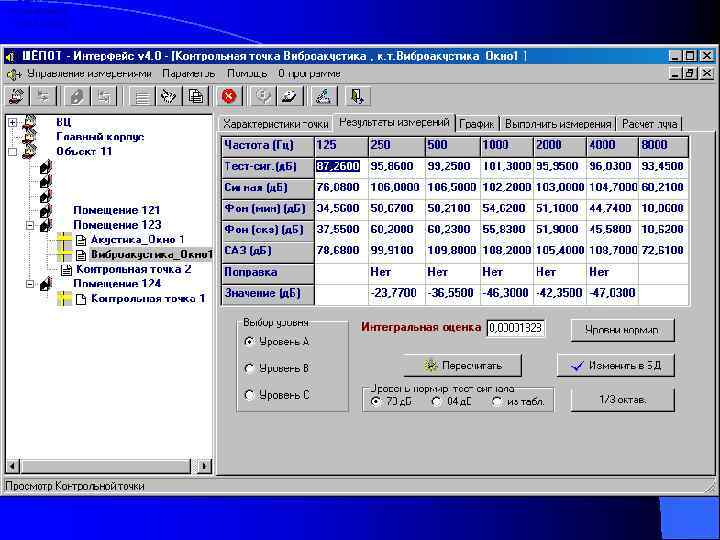Select the Уровень С radio button
This screenshot has width=720, height=540.
249,395
